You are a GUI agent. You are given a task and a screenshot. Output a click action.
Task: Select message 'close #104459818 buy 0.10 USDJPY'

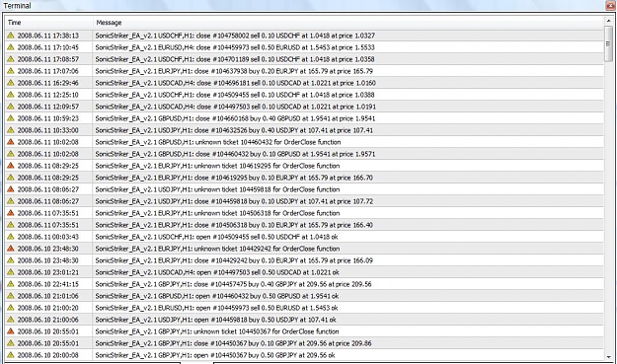click(x=234, y=201)
